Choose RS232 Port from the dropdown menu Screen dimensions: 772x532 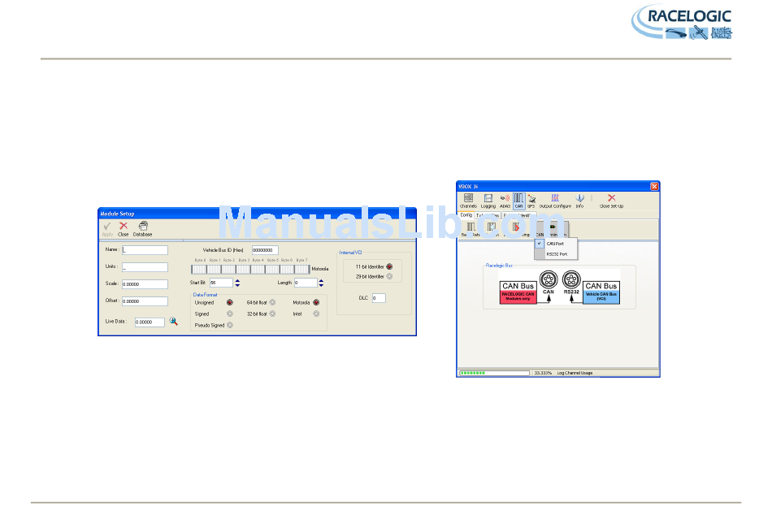pyautogui.click(x=557, y=254)
